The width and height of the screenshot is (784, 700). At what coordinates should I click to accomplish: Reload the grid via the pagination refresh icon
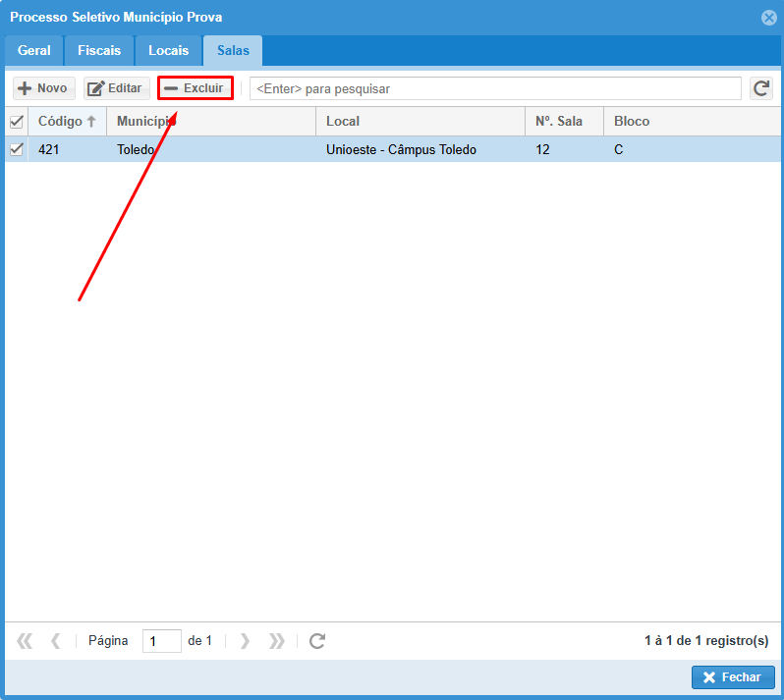click(x=316, y=641)
